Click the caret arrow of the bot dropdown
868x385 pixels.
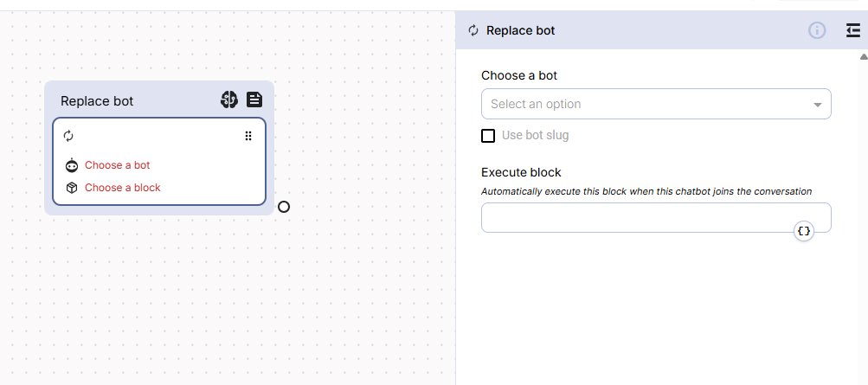817,105
